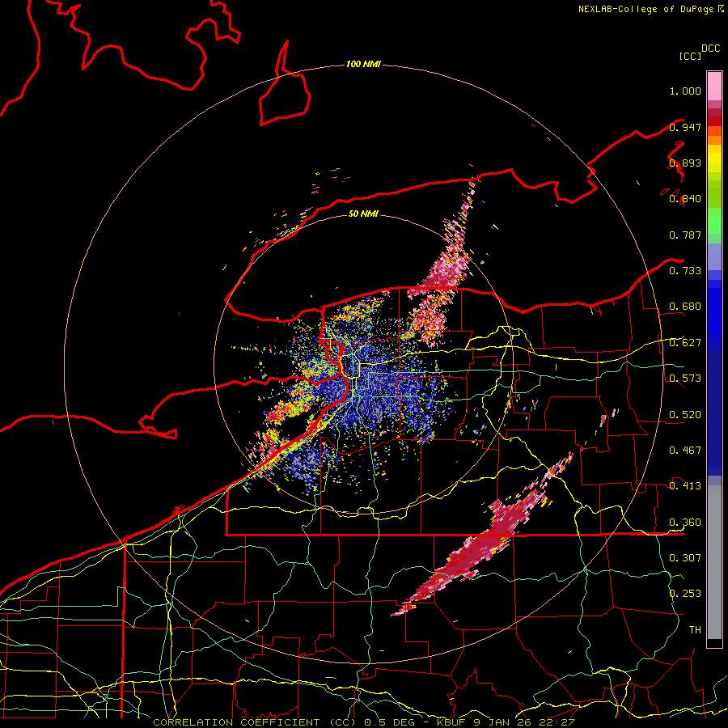
Task: Click the 0.413 color scale label
Action: click(685, 486)
